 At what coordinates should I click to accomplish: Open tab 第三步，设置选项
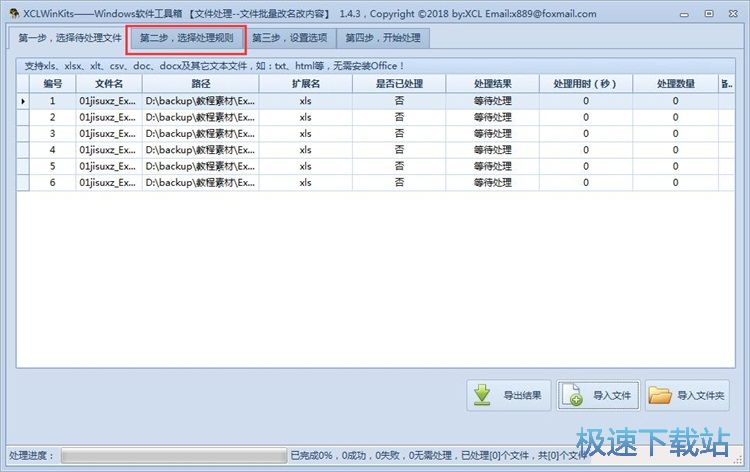290,38
